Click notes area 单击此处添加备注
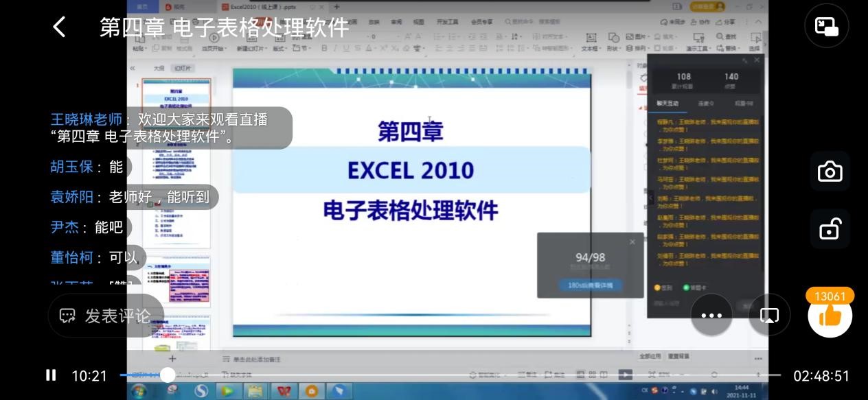This screenshot has width=868, height=400. coord(255,360)
